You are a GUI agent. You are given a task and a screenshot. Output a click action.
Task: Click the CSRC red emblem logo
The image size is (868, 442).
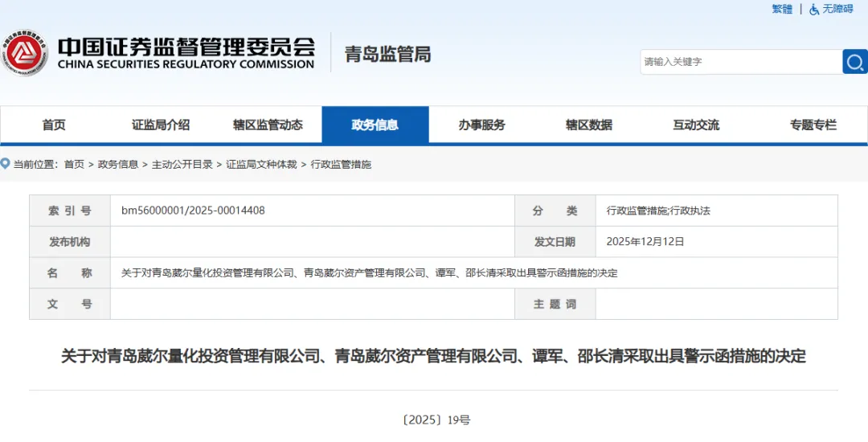[23, 54]
